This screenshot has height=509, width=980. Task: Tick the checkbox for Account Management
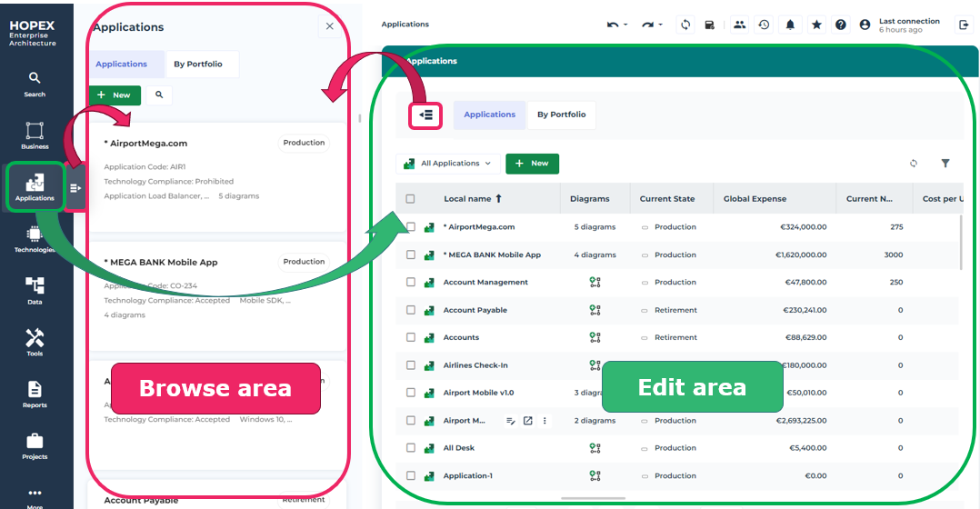coord(411,283)
